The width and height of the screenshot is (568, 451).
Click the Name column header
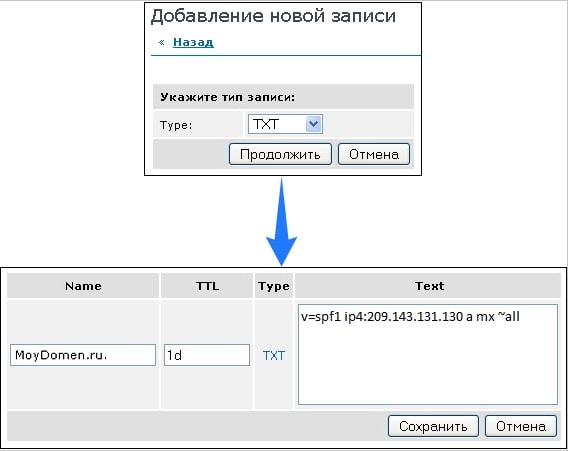pos(83,286)
